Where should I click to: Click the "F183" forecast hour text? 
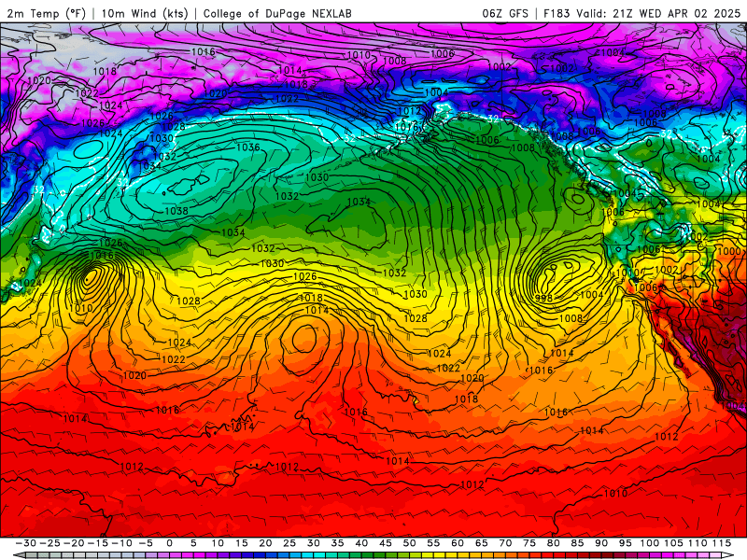pos(556,13)
